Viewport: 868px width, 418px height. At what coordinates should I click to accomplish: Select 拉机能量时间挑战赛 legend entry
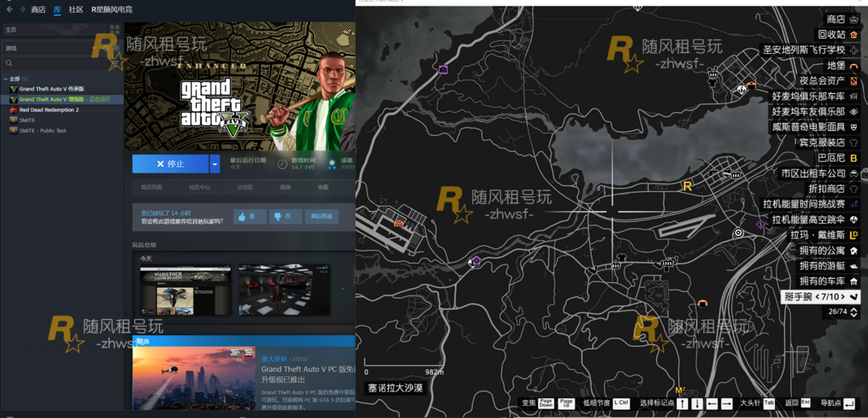pos(810,204)
